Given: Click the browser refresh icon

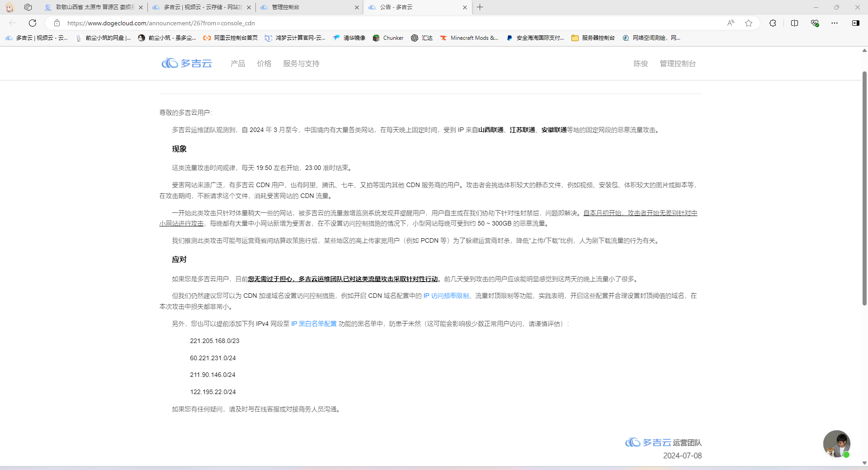Looking at the screenshot, I should click(33, 23).
